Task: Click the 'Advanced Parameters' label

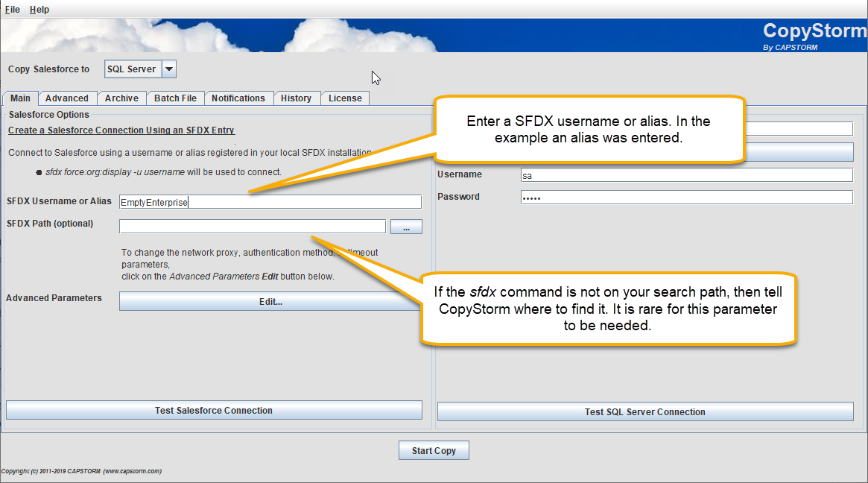Action: tap(54, 298)
